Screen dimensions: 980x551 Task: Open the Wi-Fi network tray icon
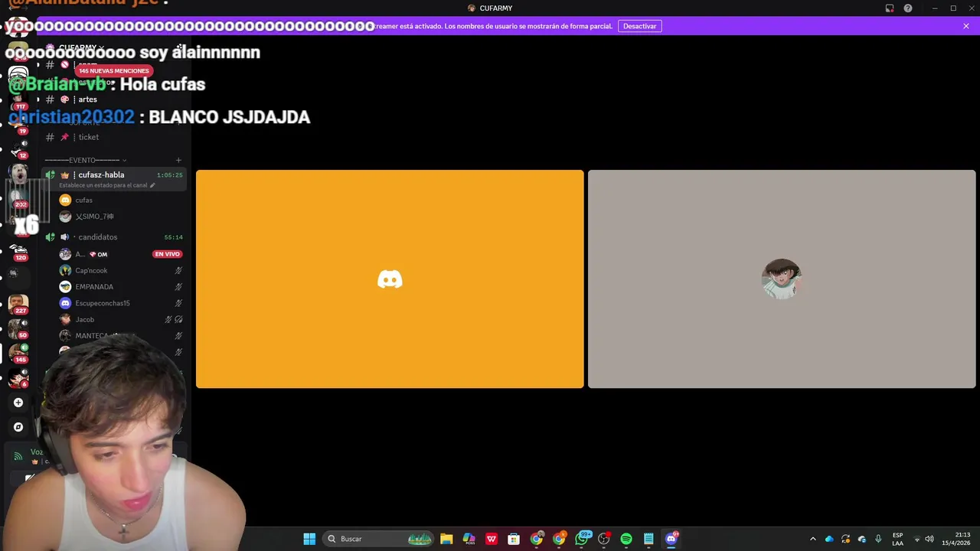click(916, 539)
